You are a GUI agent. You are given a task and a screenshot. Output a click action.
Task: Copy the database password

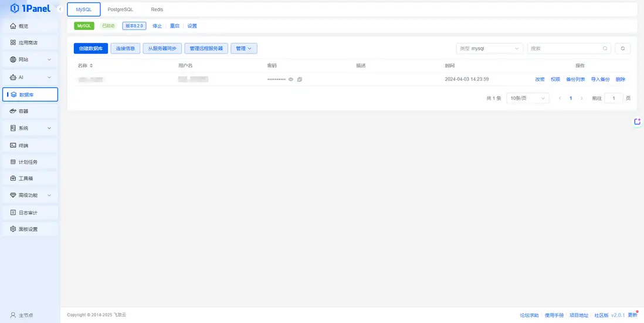pos(299,79)
